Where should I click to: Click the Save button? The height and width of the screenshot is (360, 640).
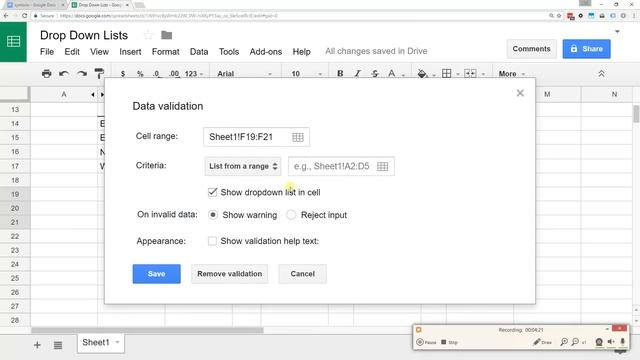[156, 274]
